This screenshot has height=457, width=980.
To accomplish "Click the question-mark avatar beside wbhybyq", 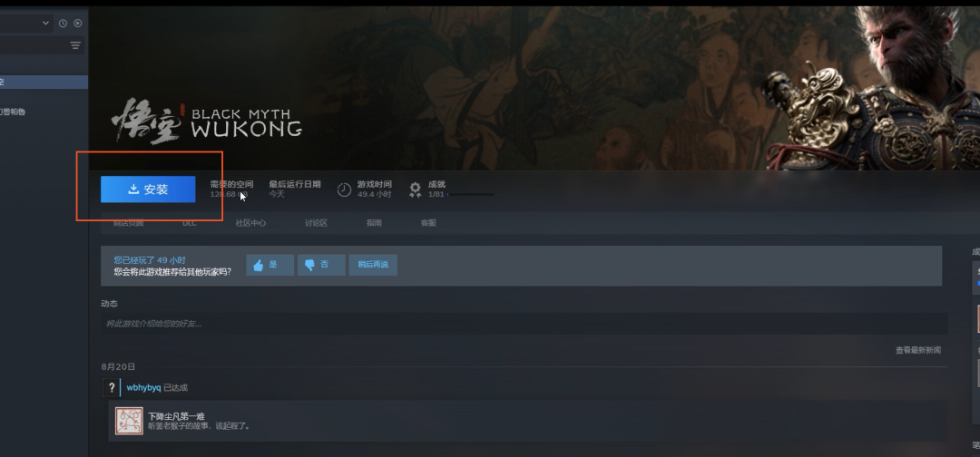I will pos(112,388).
